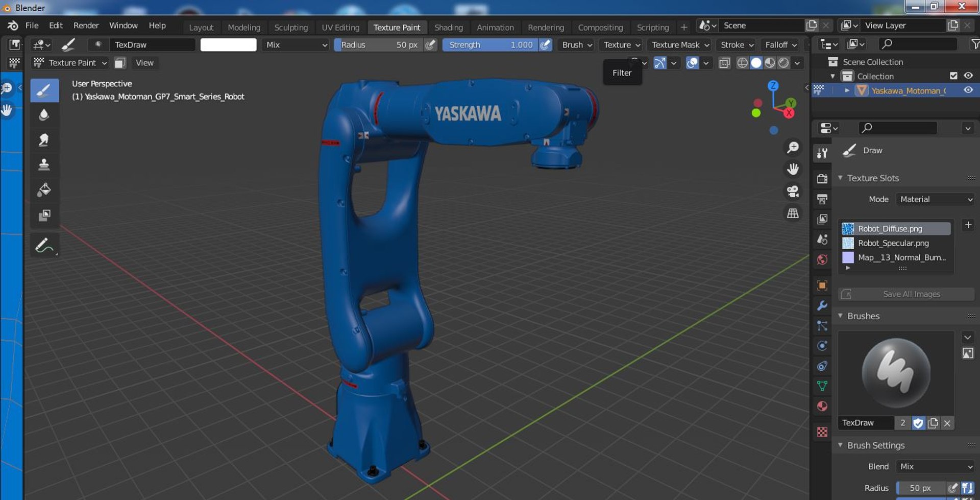The width and height of the screenshot is (980, 500).
Task: Select the Soften tool
Action: coord(44,115)
